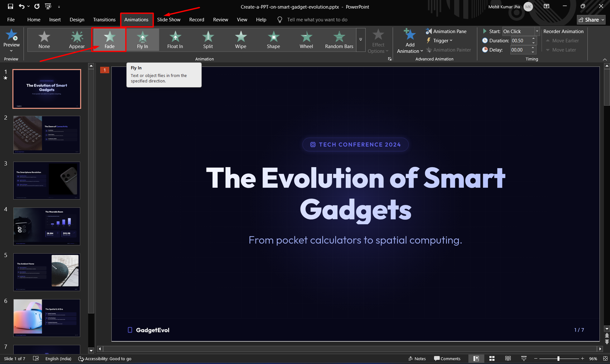Preview the slide animations
Screen dimensions: 610x364
point(11,40)
